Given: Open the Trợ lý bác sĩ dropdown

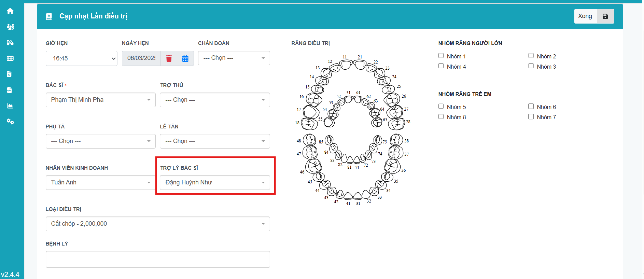Looking at the screenshot, I should (x=215, y=182).
